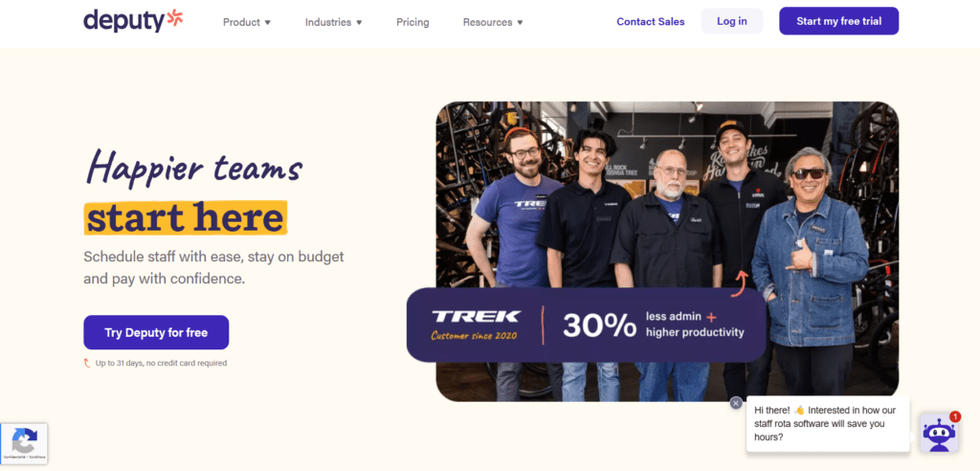This screenshot has height=471, width=980.
Task: Dismiss the chat popup with X icon
Action: coord(736,403)
